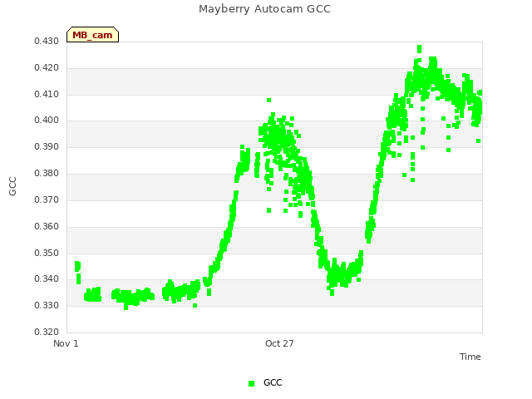Click the 0.350 y-axis value

click(47, 253)
